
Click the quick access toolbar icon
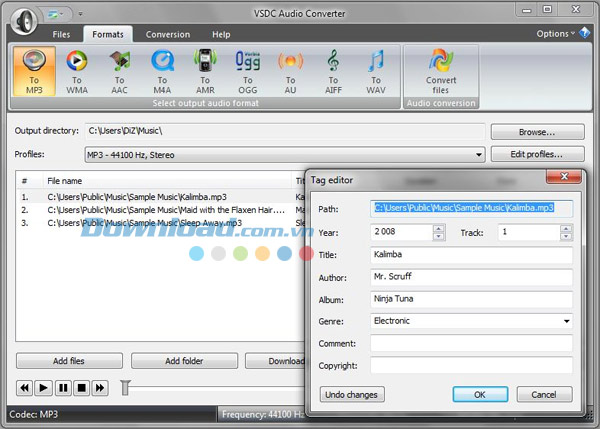click(x=53, y=15)
